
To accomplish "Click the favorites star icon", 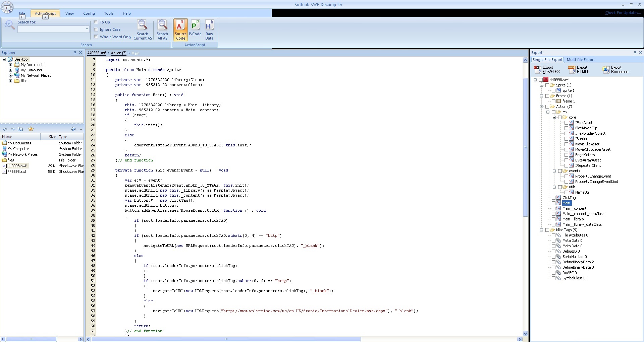I will coord(31,129).
